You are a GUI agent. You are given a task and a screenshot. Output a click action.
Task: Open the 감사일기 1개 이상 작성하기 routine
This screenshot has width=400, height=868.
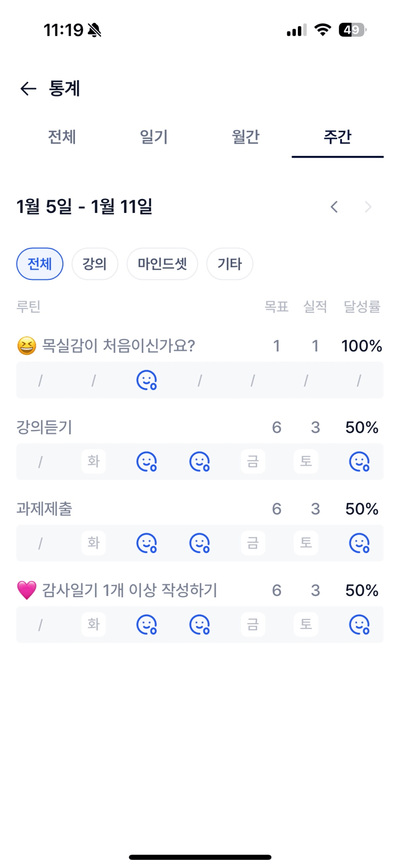pos(130,591)
